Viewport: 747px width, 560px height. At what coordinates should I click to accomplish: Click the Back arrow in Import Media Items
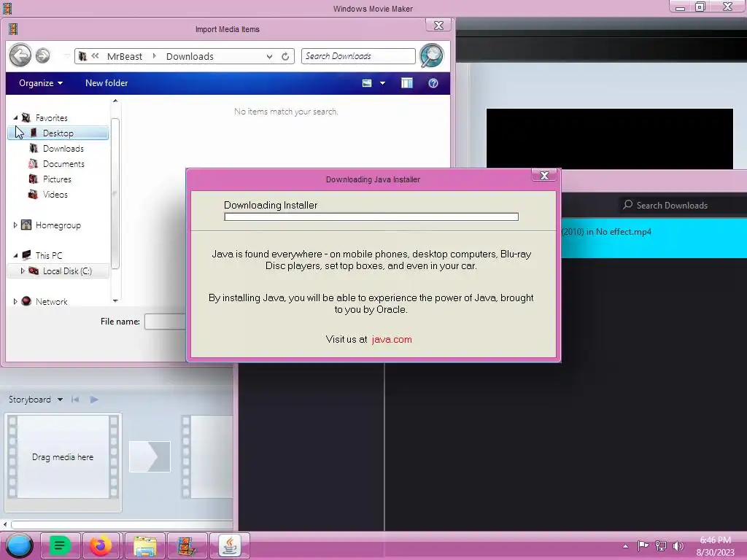20,55
